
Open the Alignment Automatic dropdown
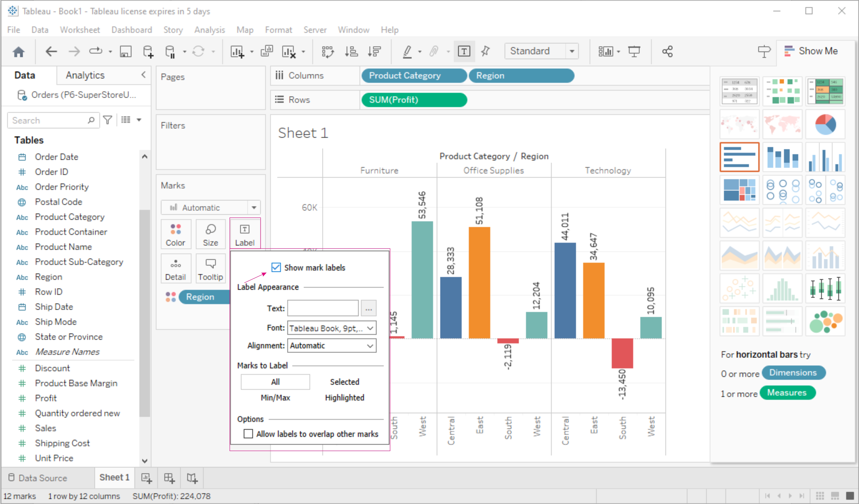pos(332,346)
